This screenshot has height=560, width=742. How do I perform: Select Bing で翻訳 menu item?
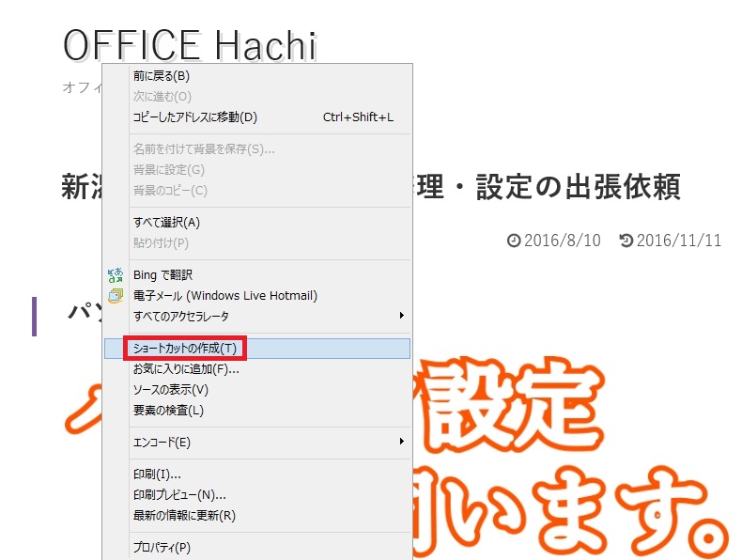257,275
